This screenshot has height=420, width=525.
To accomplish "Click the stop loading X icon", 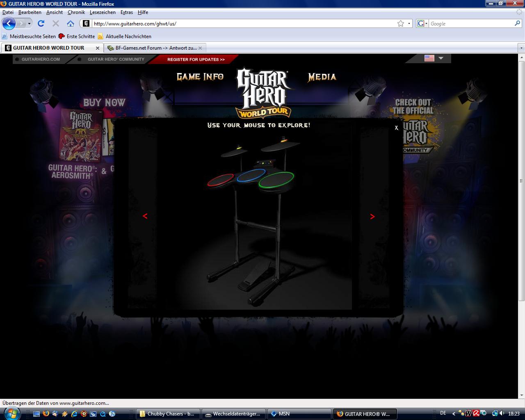I will pyautogui.click(x=56, y=23).
